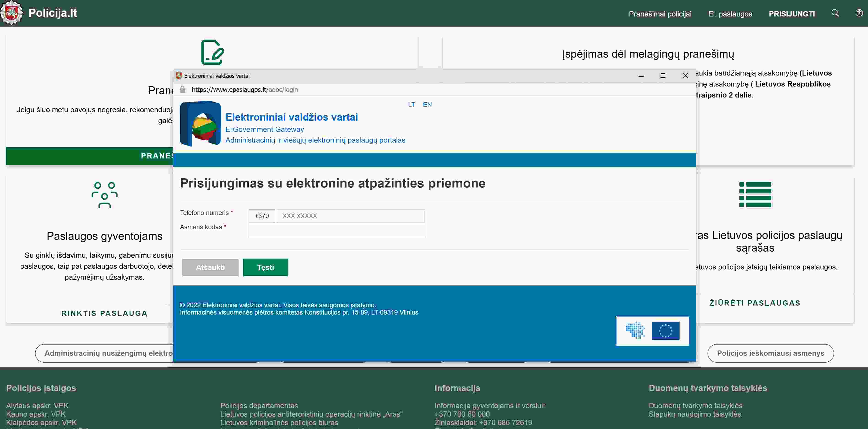Open Klaipėdos apskr. VPK footer link
868x429 pixels.
[41, 422]
